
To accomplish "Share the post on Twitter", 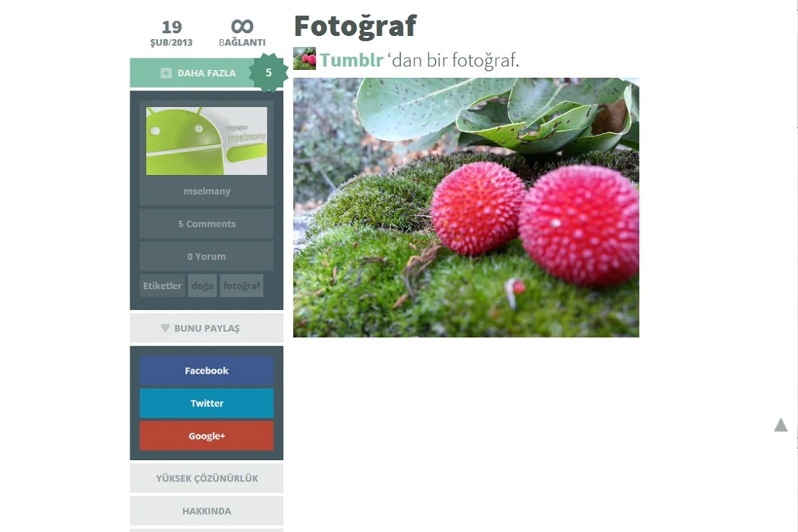I will click(x=206, y=403).
